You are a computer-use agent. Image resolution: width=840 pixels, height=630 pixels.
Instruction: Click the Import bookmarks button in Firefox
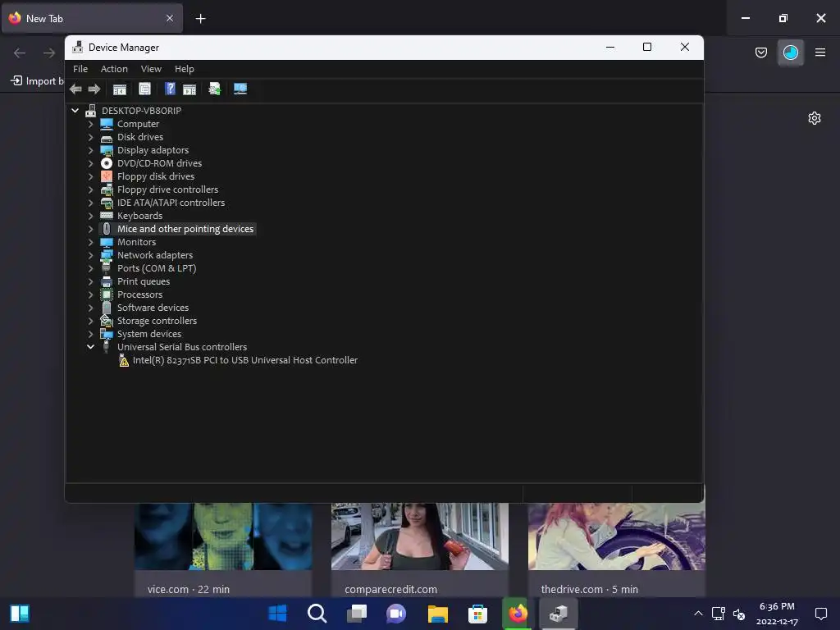36,81
